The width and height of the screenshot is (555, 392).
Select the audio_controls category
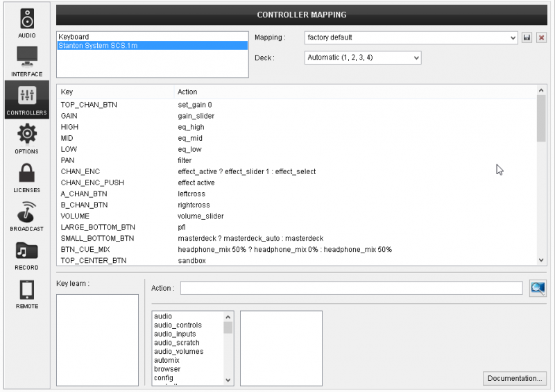click(x=188, y=325)
